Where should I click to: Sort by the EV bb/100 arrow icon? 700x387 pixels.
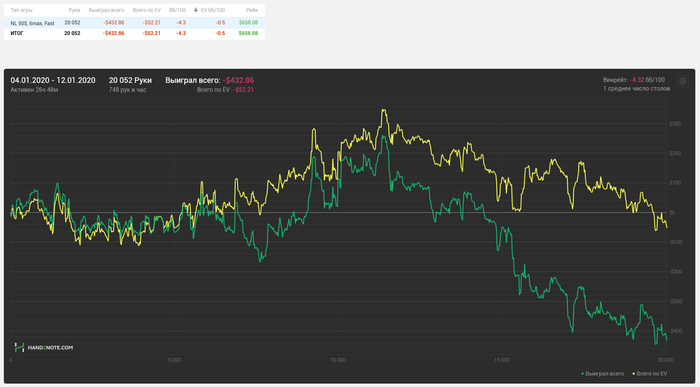(196, 10)
